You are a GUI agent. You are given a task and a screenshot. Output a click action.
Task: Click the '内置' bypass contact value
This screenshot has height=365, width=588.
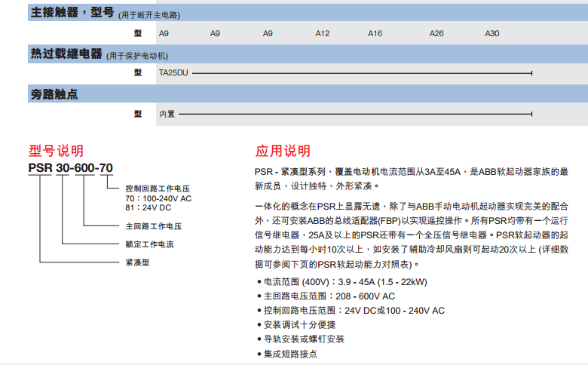[167, 114]
